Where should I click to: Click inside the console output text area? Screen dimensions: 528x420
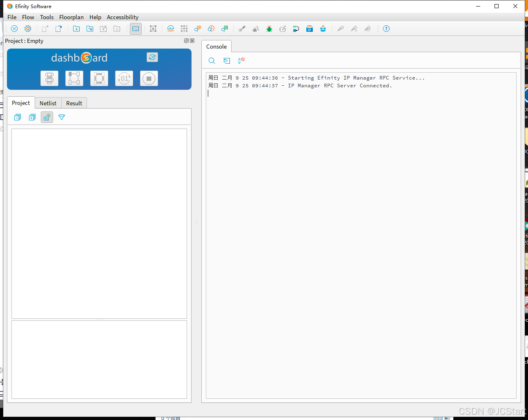pos(361,236)
